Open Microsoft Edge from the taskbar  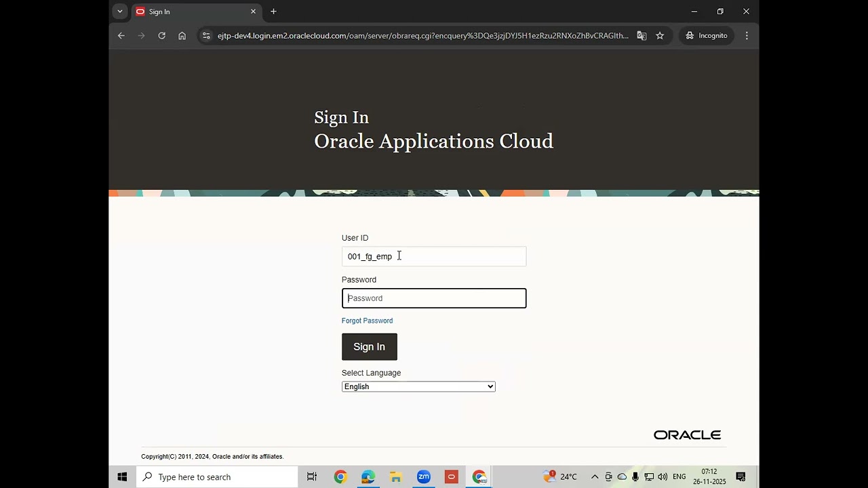pyautogui.click(x=368, y=477)
